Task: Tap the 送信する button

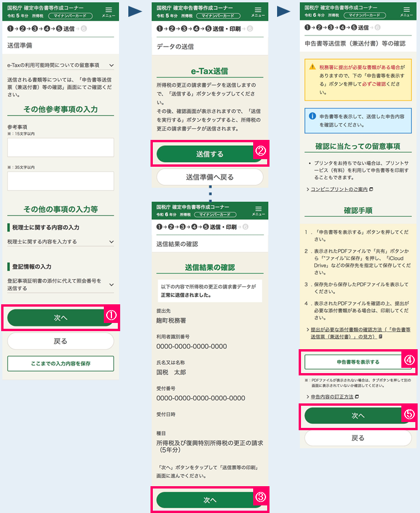Action: click(210, 154)
